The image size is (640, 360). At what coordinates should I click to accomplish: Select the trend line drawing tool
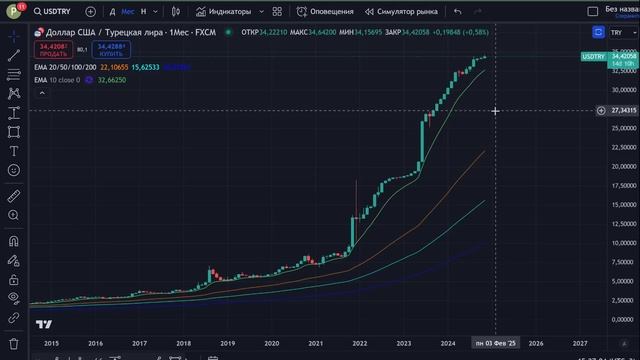(14, 56)
